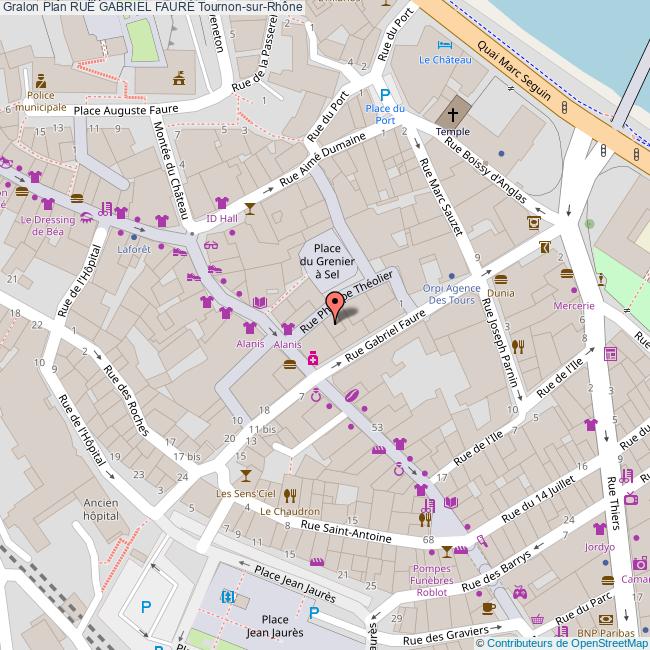
Task: Select the Temple cross icon
Action: (x=453, y=115)
